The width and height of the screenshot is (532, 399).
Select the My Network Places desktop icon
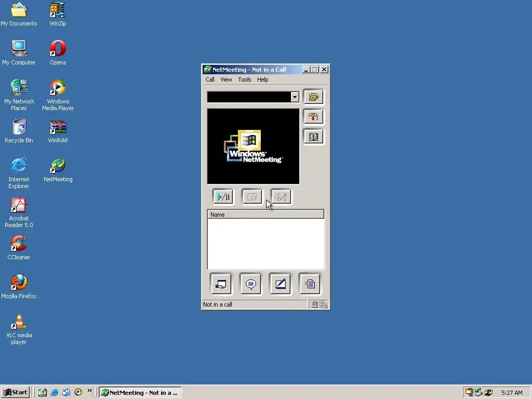point(19,96)
